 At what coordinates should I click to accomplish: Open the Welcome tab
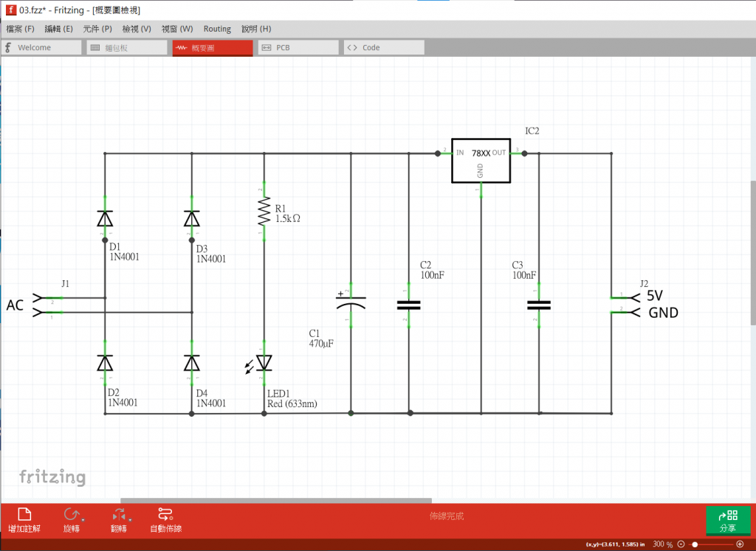point(41,48)
